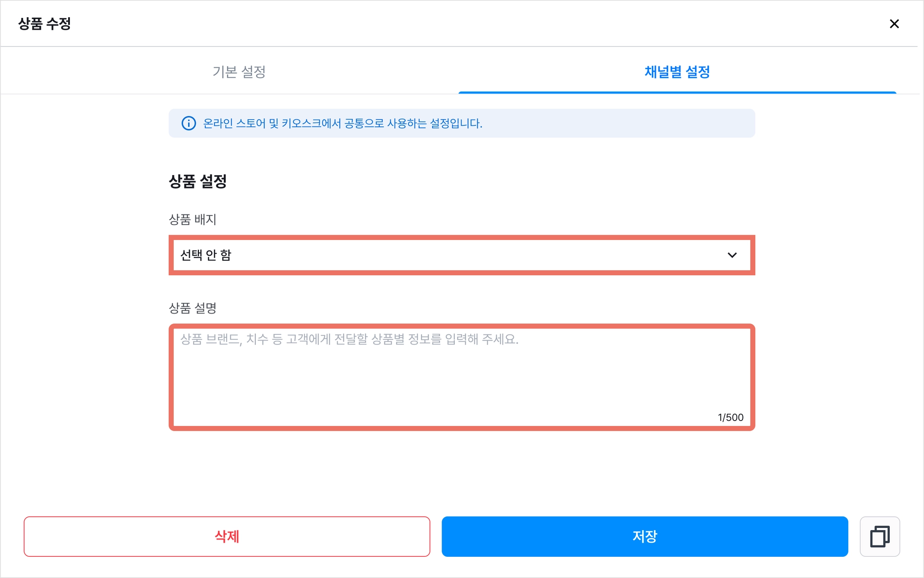Click the 선택 안 함 selected value text
This screenshot has width=924, height=578.
(206, 255)
